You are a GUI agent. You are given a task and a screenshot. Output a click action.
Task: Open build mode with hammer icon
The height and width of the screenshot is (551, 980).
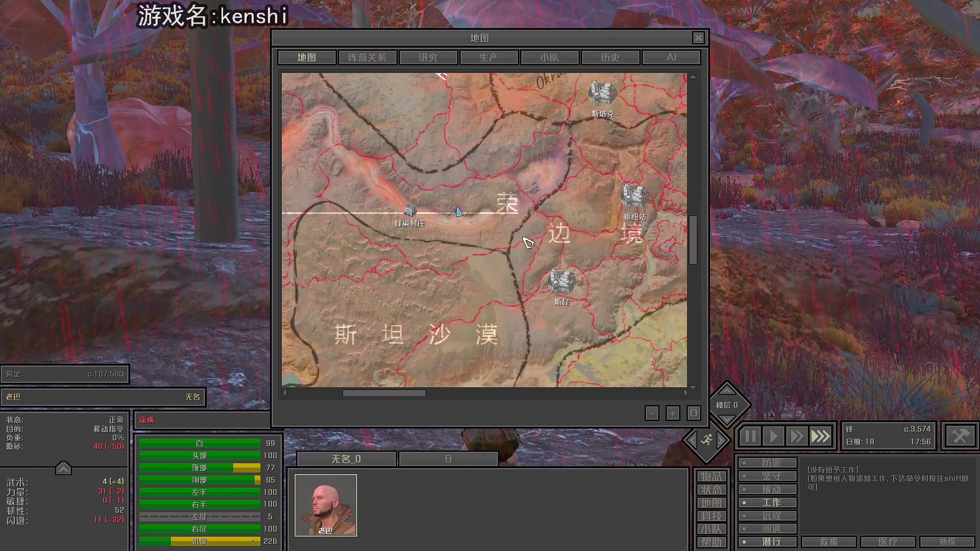[x=960, y=436]
